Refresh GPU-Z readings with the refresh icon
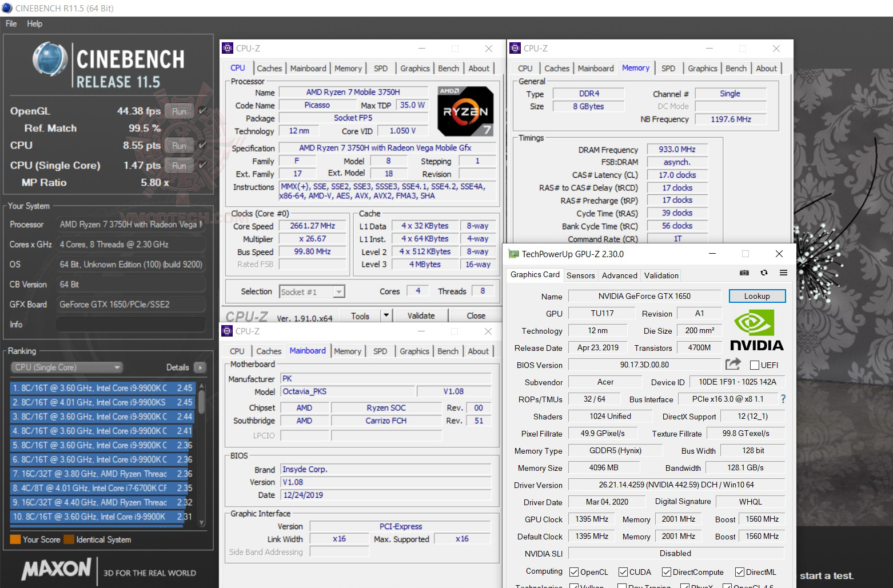The image size is (893, 588). coord(764,273)
